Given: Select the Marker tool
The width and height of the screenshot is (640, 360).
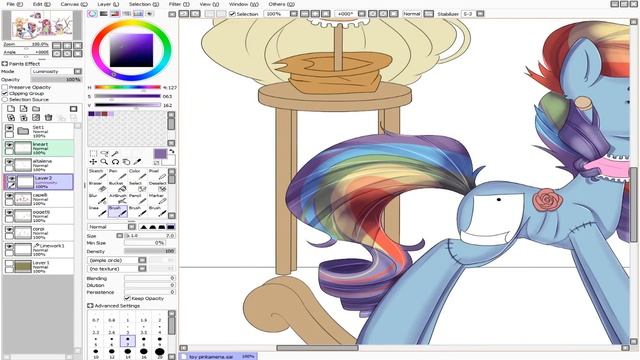Looking at the screenshot, I should click(x=157, y=198).
